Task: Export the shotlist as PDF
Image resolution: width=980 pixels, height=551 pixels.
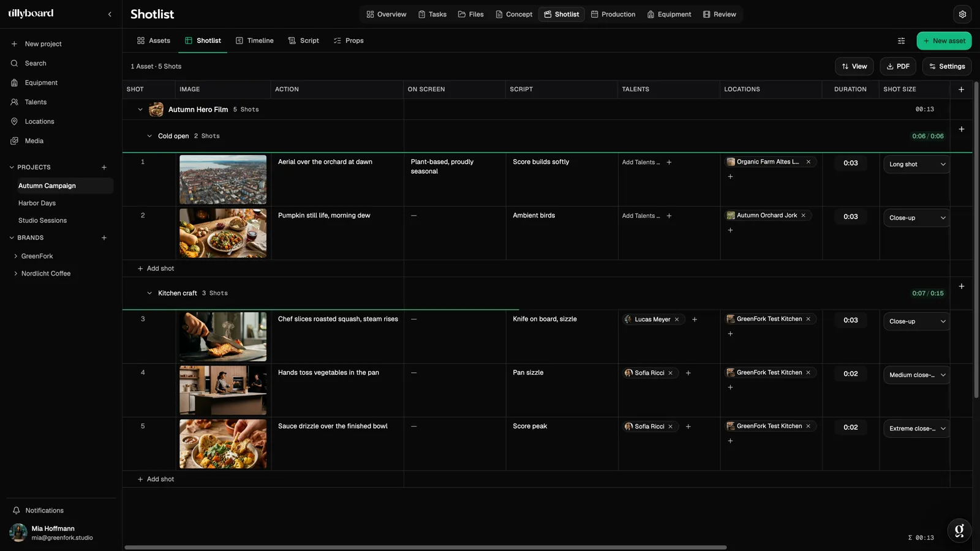Action: click(x=898, y=66)
